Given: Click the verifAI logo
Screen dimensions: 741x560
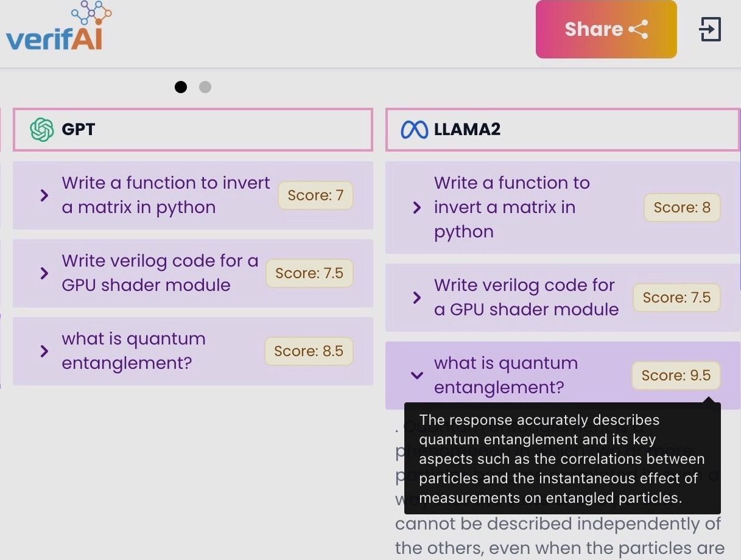Looking at the screenshot, I should (58, 29).
